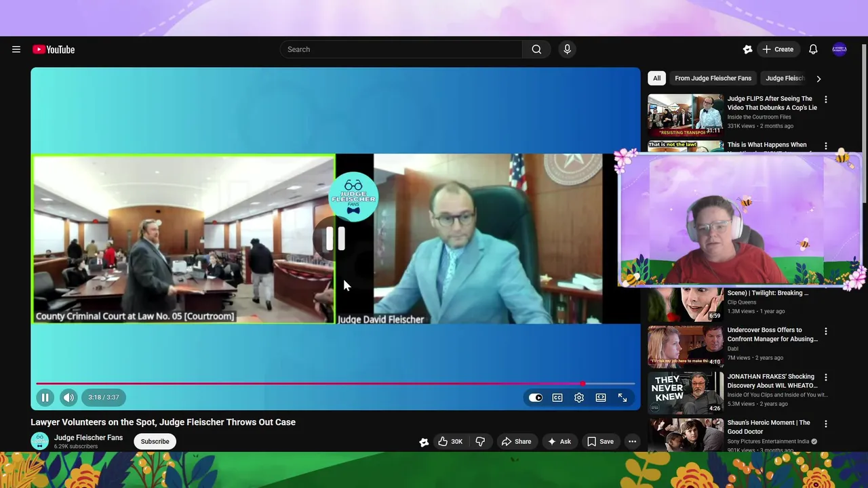Open the Inside the Courtroom Files channel
Screen dimensions: 868x488
coord(759,117)
